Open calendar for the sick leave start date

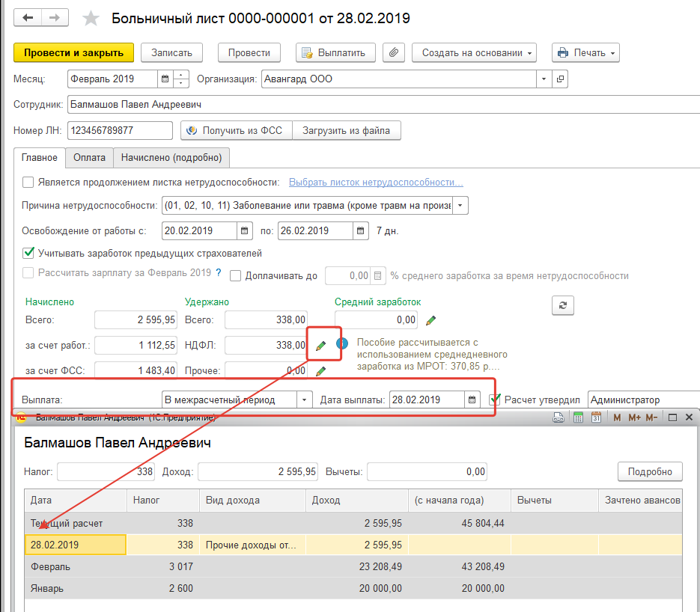pyautogui.click(x=245, y=230)
